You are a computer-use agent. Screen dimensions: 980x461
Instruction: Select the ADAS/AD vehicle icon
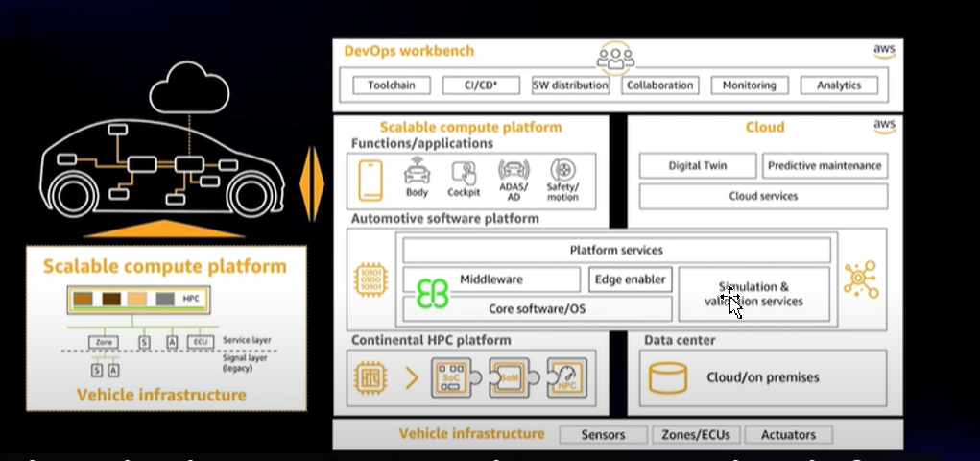[x=514, y=172]
